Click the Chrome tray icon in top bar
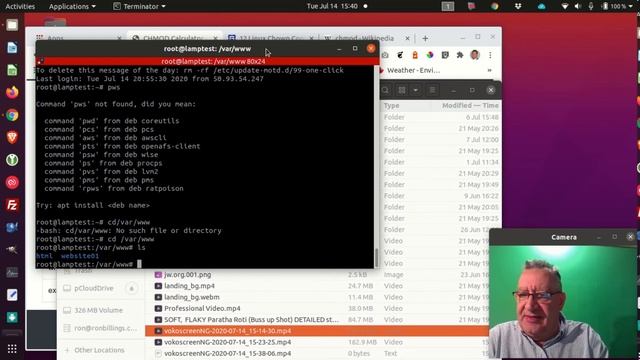Image resolution: width=640 pixels, height=360 pixels. [495, 6]
